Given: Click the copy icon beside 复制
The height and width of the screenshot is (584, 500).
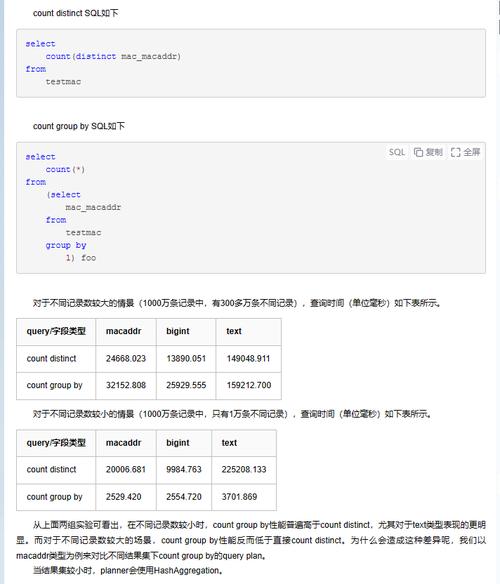Looking at the screenshot, I should pyautogui.click(x=418, y=152).
